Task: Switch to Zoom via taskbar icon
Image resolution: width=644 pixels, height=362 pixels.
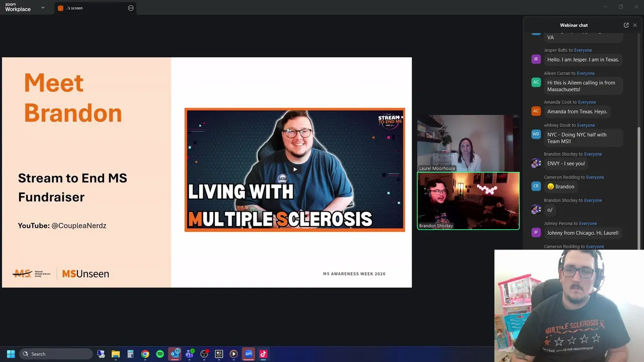Action: [249, 354]
